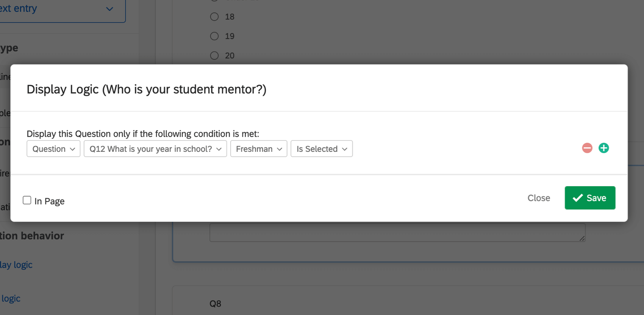644x315 pixels.
Task: Select the age option "20"
Action: [x=214, y=55]
